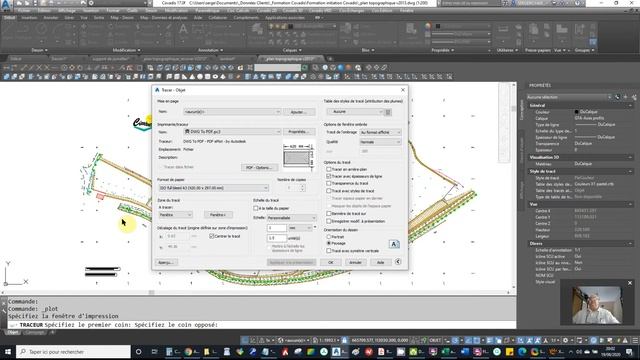Click Aperçu... preview button
640x360 pixels.
[x=166, y=262]
